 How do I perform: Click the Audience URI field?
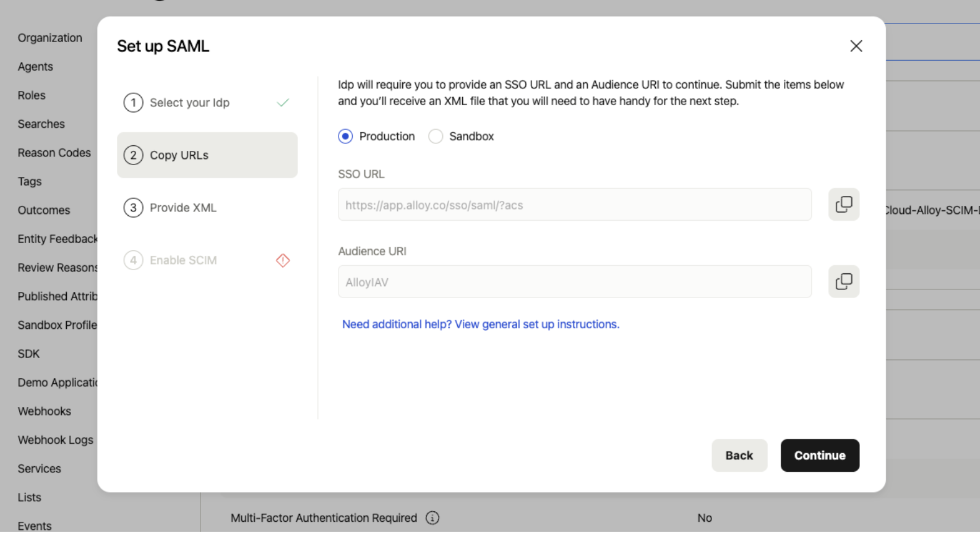[575, 282]
